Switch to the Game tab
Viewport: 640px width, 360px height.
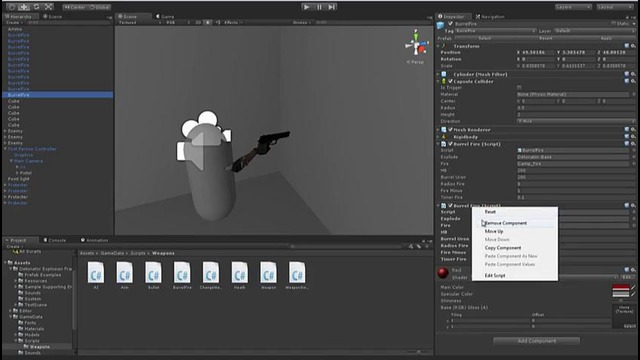pyautogui.click(x=165, y=16)
